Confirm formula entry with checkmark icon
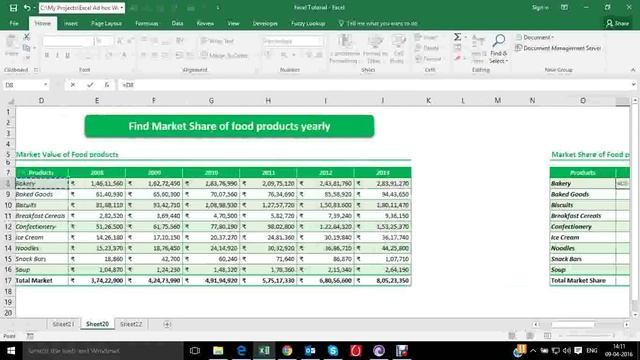The width and height of the screenshot is (640, 360). pyautogui.click(x=90, y=85)
